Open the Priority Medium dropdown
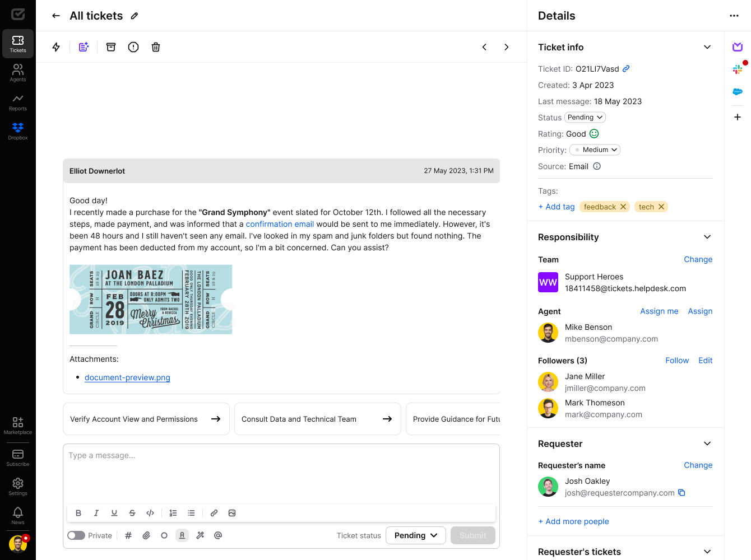The image size is (751, 560). point(595,150)
